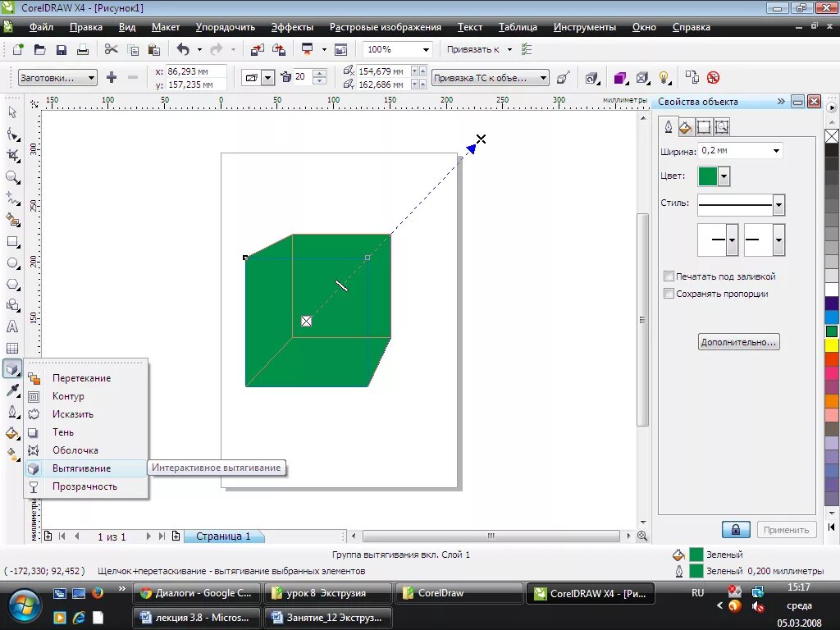Open 'урок 8 Экструзия' in the taskbar
The width and height of the screenshot is (840, 630).
(327, 593)
